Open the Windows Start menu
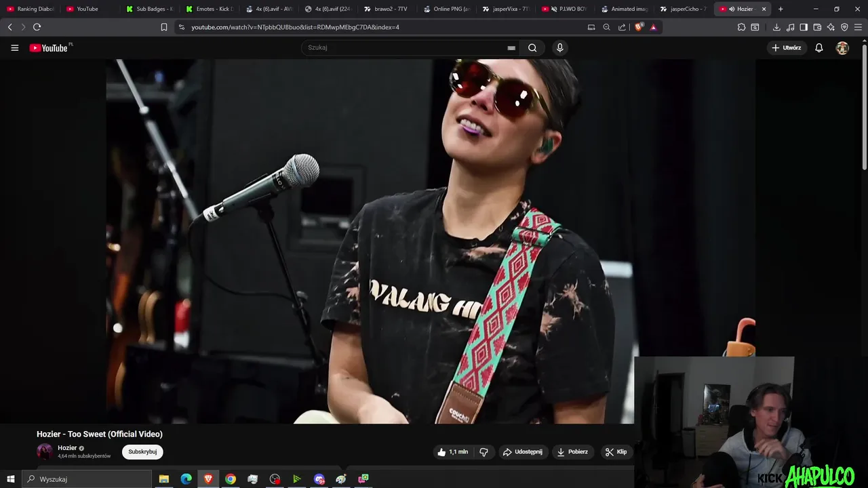Screen dimensions: 868x488 (10, 479)
